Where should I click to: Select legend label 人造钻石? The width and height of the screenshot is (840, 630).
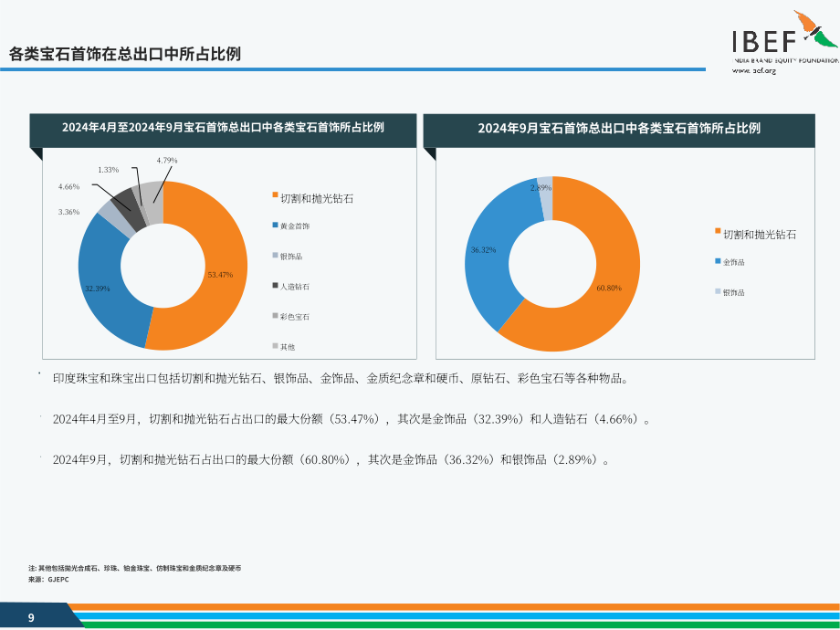(x=295, y=287)
